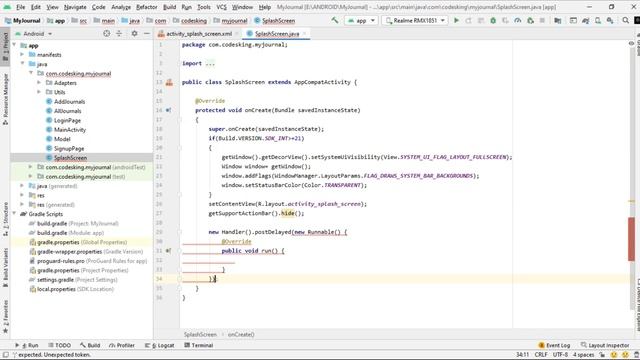The image size is (640, 360).
Task: Click the onCreate() breadcrumb below the editor
Action: click(x=241, y=334)
